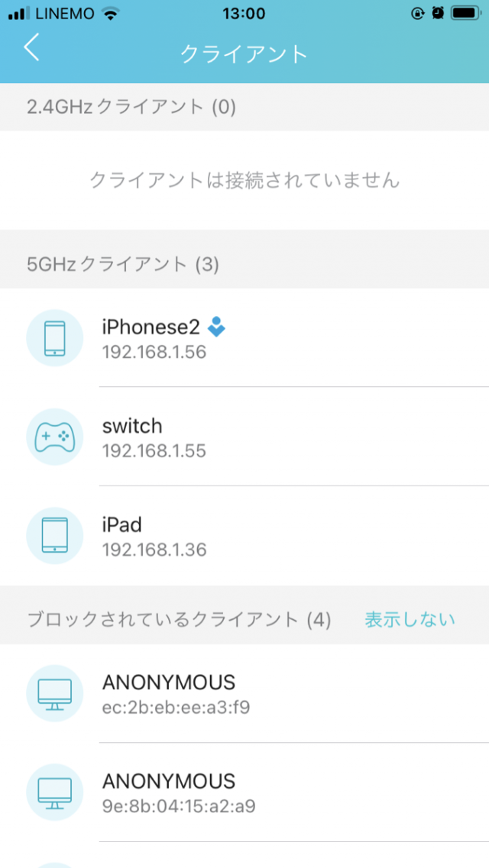489x868 pixels.
Task: Tap the 5GHz クライアント section header
Action: point(123,265)
